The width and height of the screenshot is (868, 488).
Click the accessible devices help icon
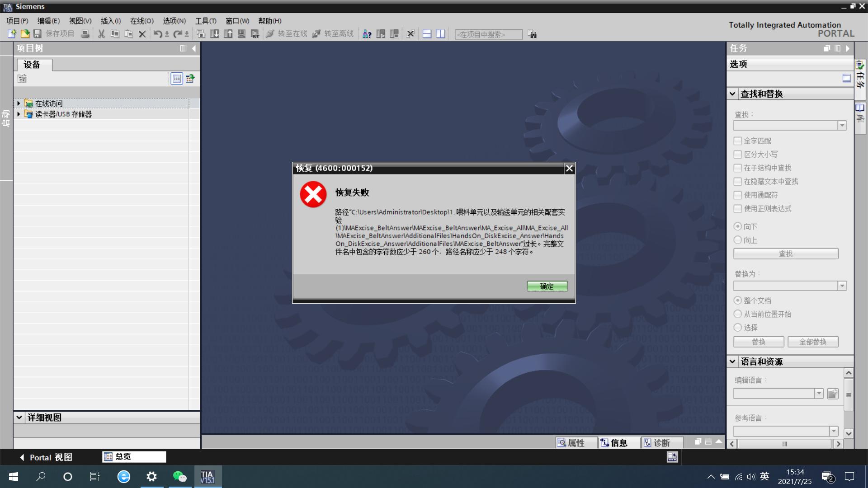tap(367, 34)
